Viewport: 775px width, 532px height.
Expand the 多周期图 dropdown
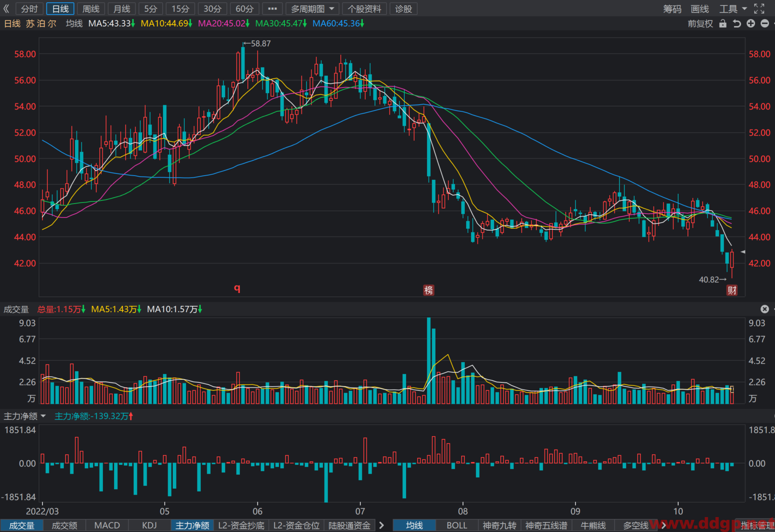(313, 9)
